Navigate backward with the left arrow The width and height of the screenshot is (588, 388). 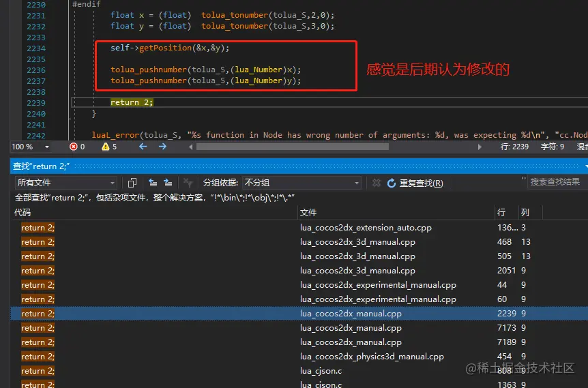(143, 147)
